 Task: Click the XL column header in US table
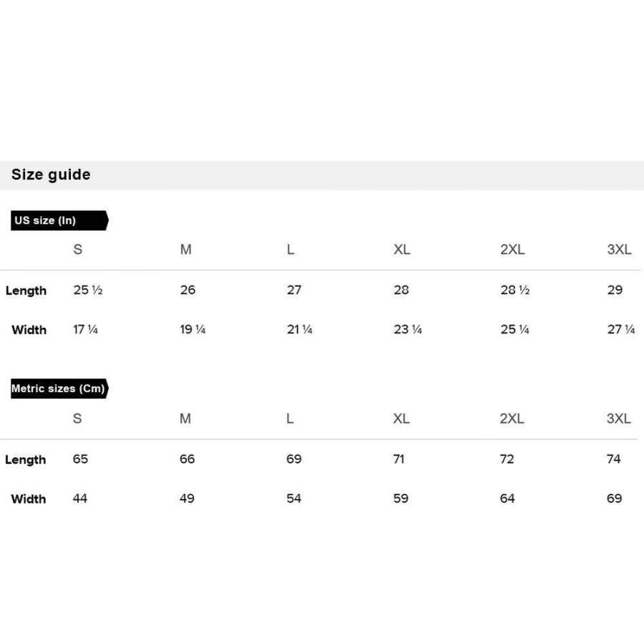tap(402, 250)
